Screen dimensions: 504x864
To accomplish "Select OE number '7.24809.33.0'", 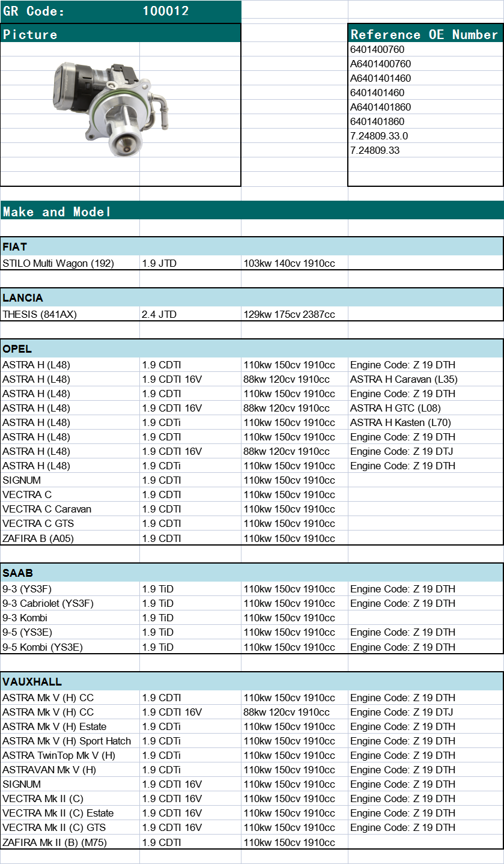I will click(x=379, y=136).
